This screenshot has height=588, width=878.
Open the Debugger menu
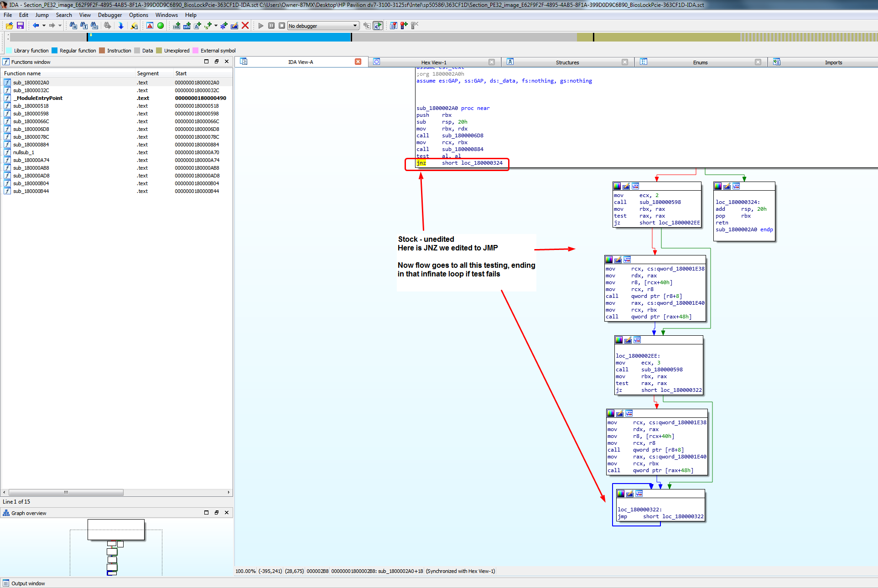pyautogui.click(x=110, y=15)
